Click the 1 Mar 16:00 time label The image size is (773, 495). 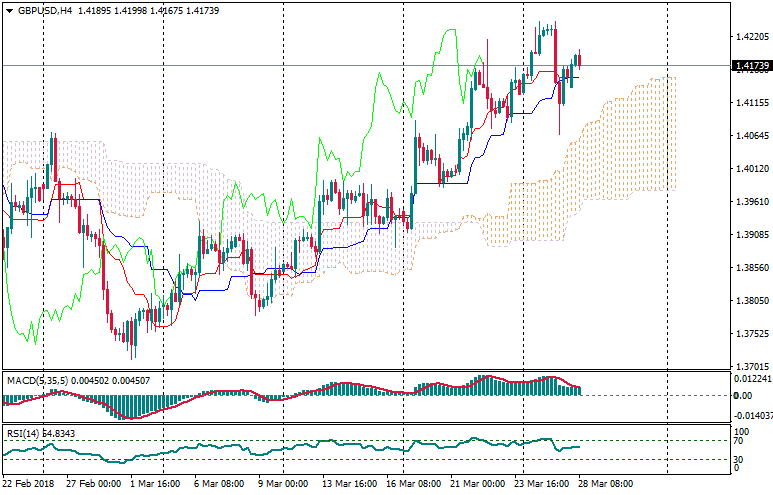[x=154, y=483]
